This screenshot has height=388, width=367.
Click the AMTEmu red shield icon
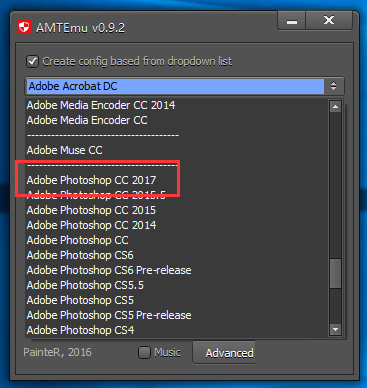click(24, 27)
